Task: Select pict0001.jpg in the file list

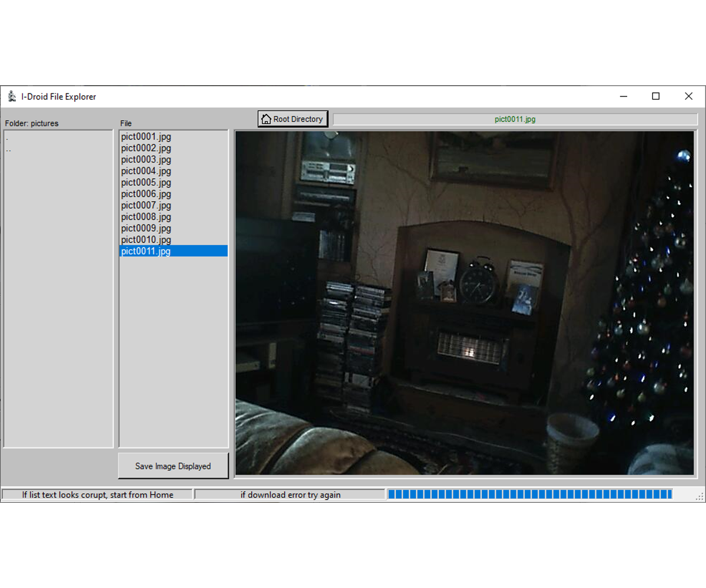Action: [x=145, y=136]
